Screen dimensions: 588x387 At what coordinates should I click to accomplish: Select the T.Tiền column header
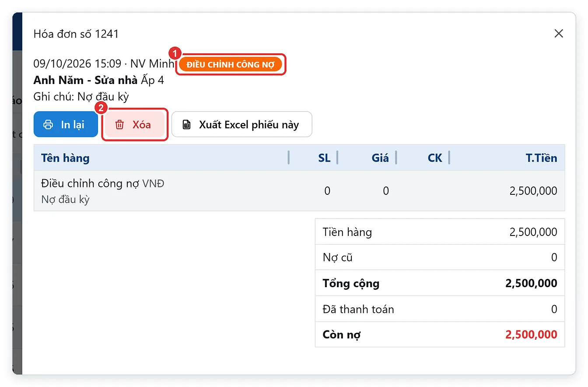click(542, 158)
